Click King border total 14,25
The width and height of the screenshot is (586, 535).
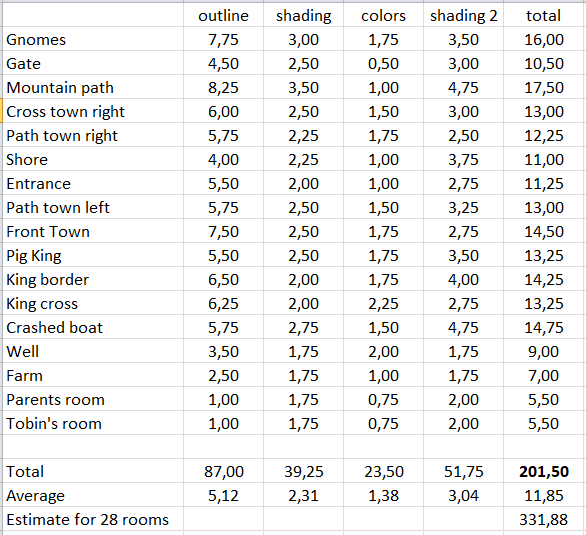pyautogui.click(x=544, y=279)
